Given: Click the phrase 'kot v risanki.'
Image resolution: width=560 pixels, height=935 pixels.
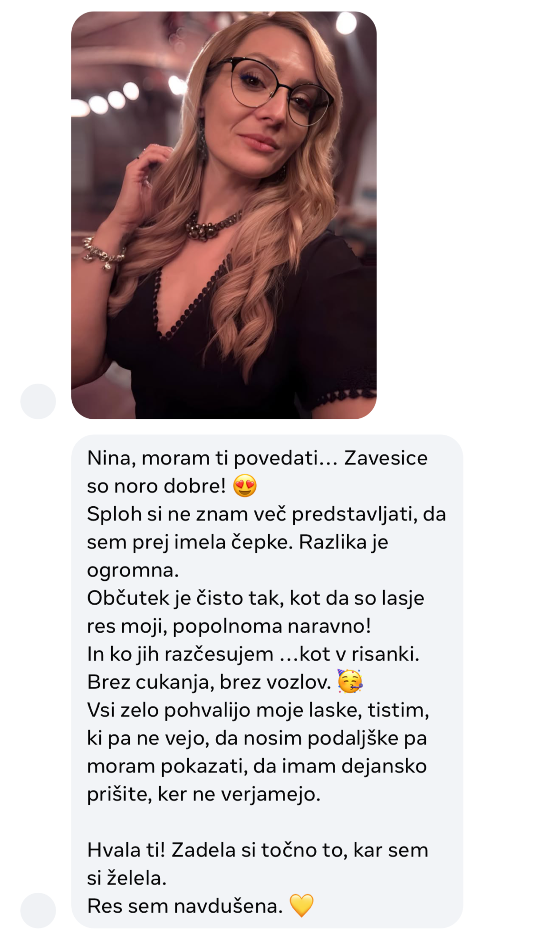Looking at the screenshot, I should [349, 654].
